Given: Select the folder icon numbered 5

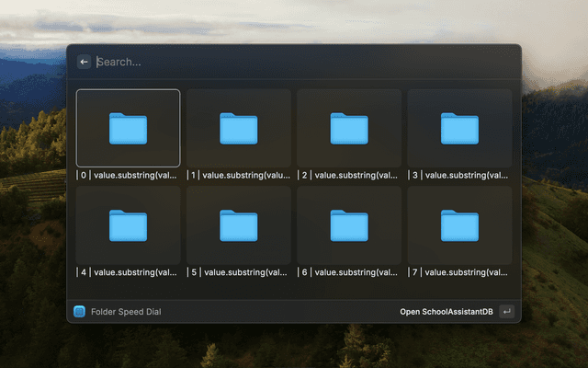Looking at the screenshot, I should click(x=238, y=225).
